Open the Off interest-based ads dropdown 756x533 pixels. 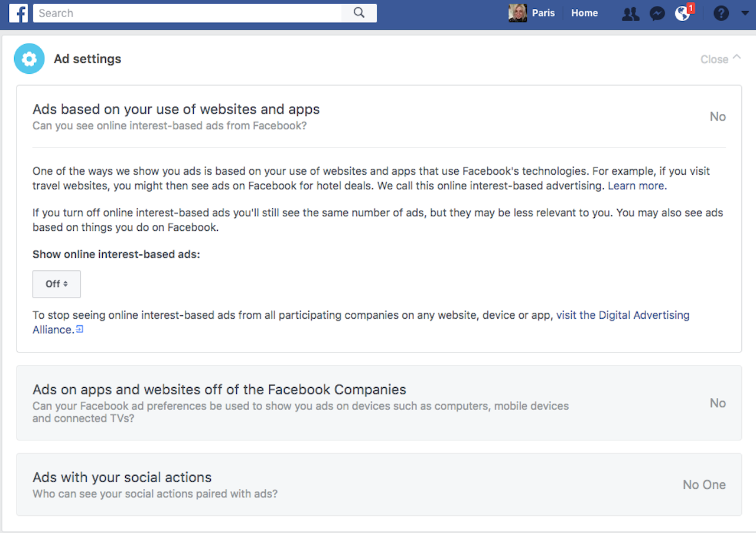coord(57,284)
